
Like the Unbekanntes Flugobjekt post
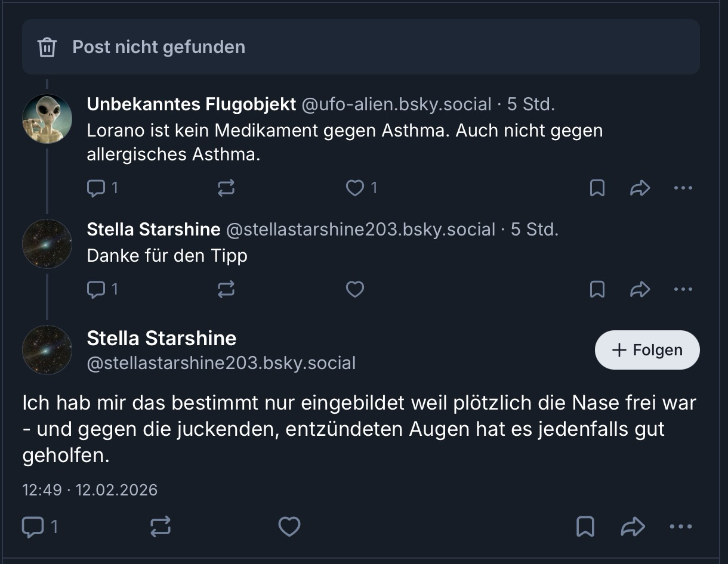355,188
